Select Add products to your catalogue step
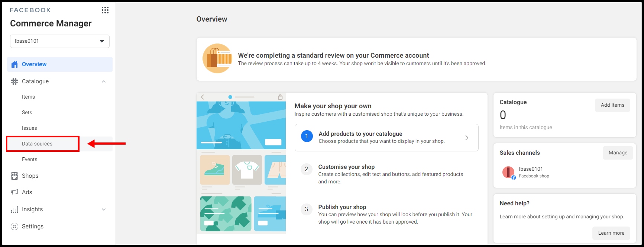This screenshot has width=644, height=247. 386,138
